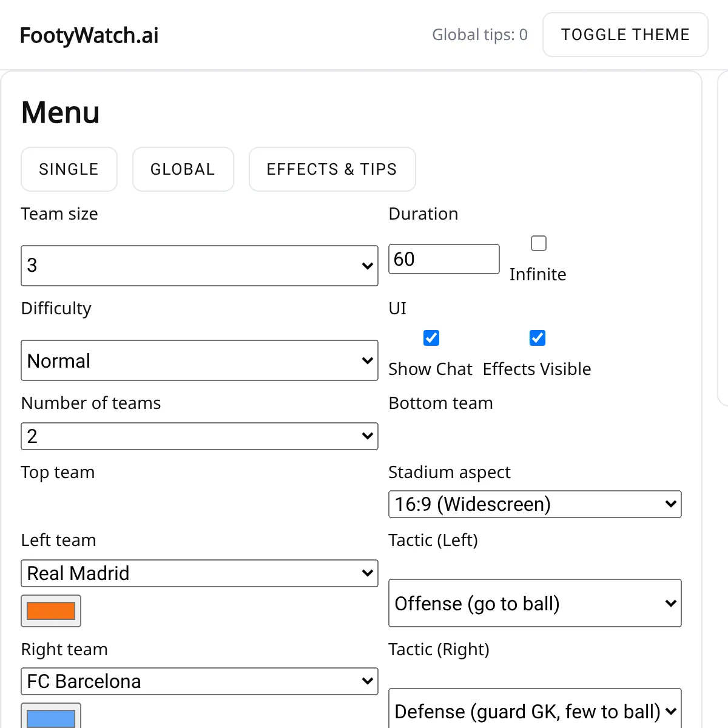The height and width of the screenshot is (728, 728).
Task: Open the blue Right team color swatch
Action: (x=51, y=717)
